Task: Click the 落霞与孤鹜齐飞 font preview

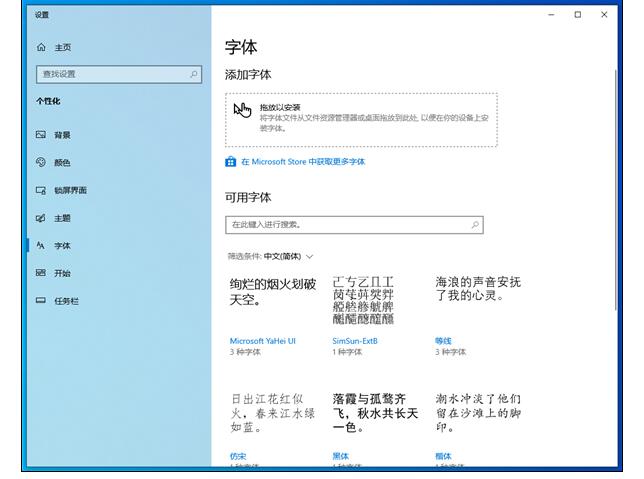Action: 375,413
